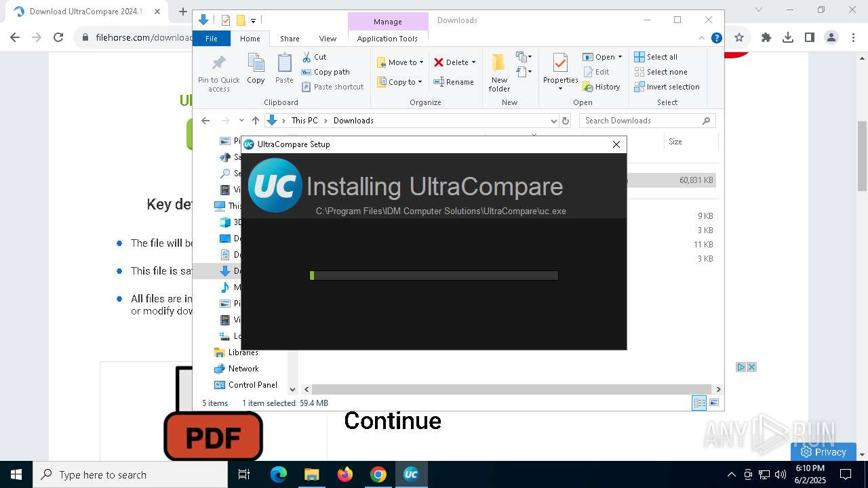Screen dimensions: 868x488
Task: Close the UltraCompare Setup window
Action: (x=616, y=144)
